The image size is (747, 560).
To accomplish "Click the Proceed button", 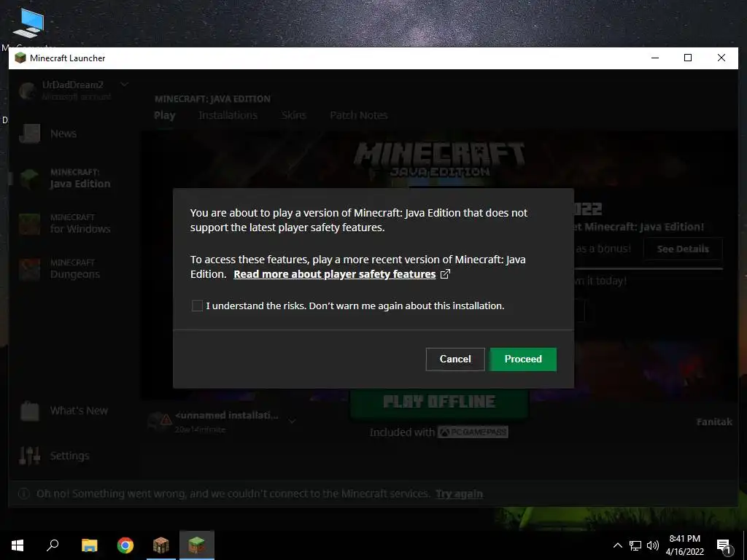I will point(523,359).
